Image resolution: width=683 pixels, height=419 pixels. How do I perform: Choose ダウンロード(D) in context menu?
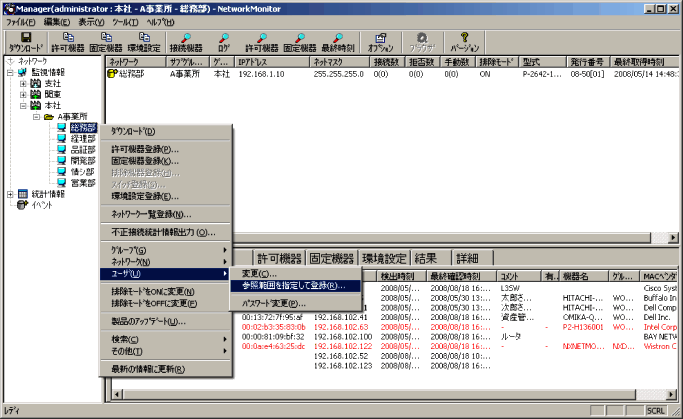coord(166,131)
